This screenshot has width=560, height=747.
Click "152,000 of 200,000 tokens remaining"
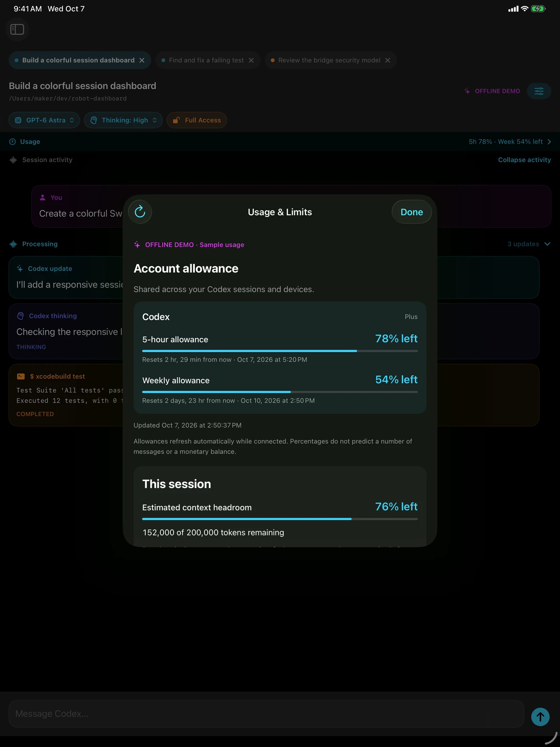point(213,533)
